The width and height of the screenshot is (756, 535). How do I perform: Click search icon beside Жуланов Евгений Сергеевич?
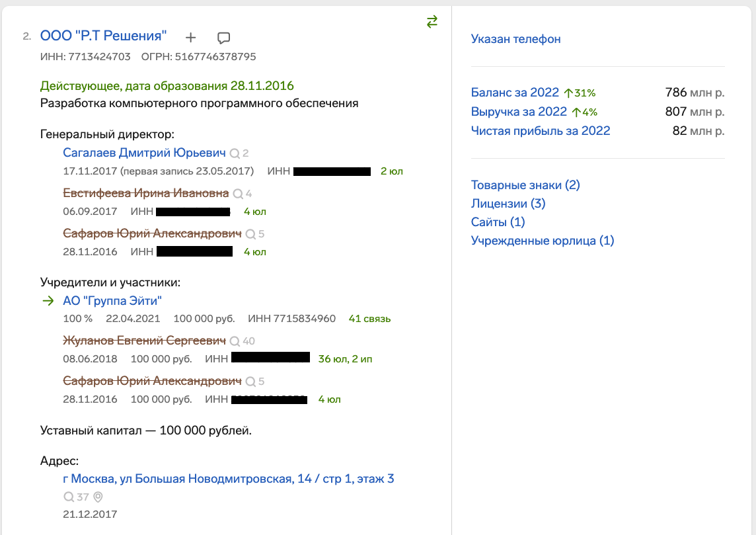click(x=235, y=341)
